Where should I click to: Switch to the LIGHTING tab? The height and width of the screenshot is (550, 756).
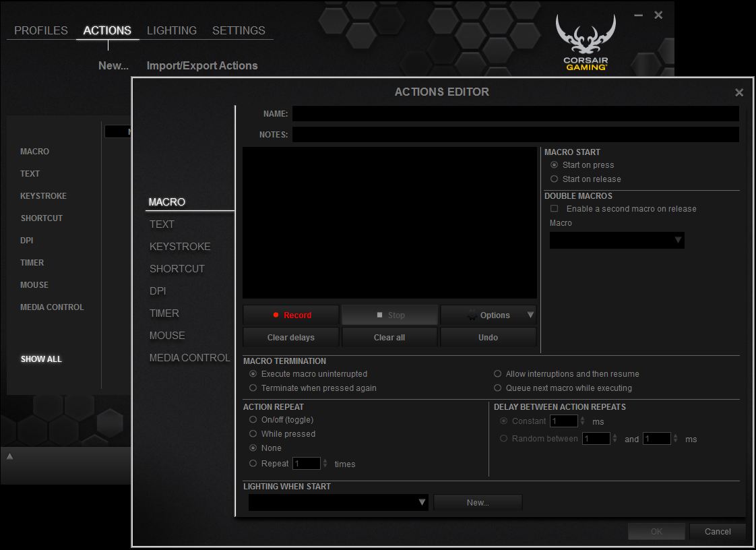(172, 30)
